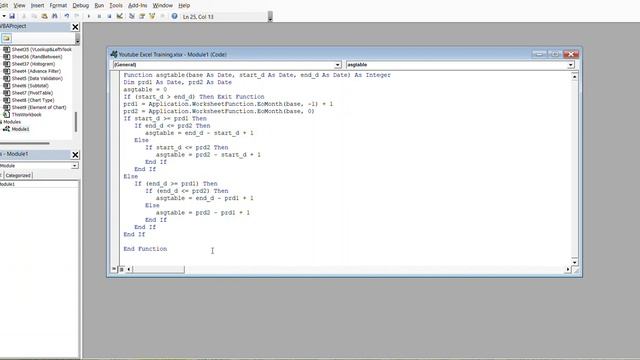Click the "End Function" code line
Viewport: 640px width, 360px height.
click(145, 249)
